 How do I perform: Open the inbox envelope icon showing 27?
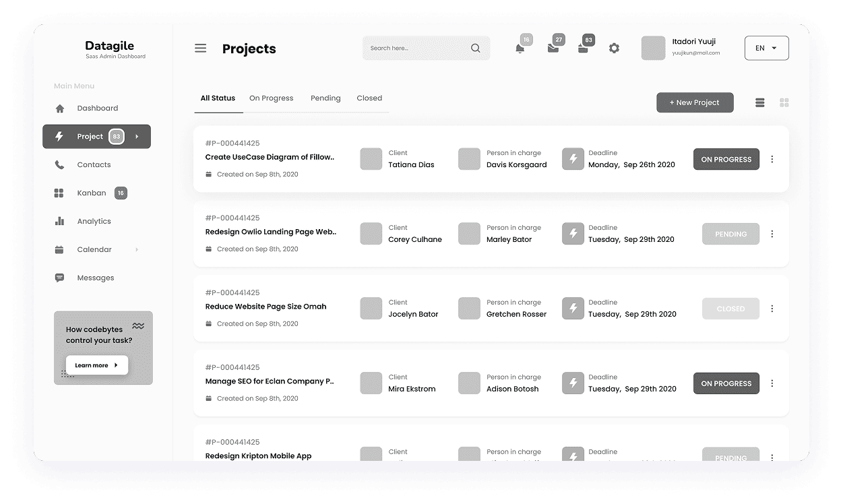(553, 49)
